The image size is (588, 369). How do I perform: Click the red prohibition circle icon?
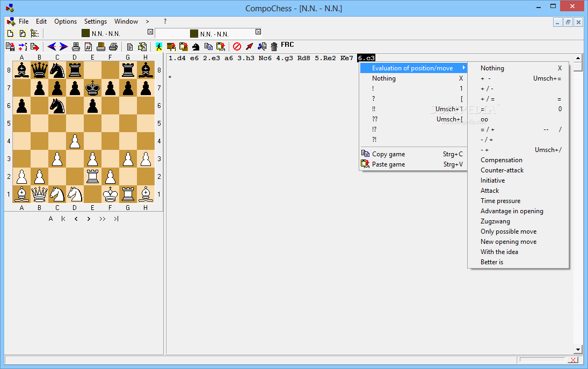pos(237,47)
